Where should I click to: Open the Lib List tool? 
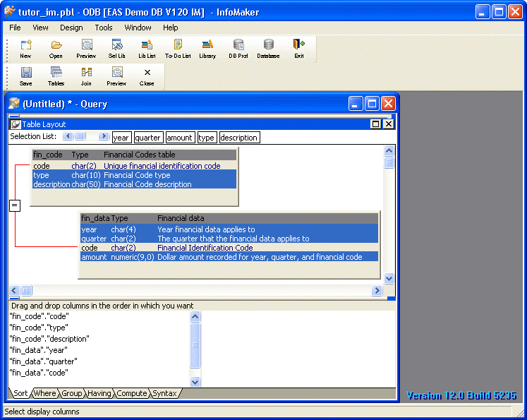click(147, 49)
